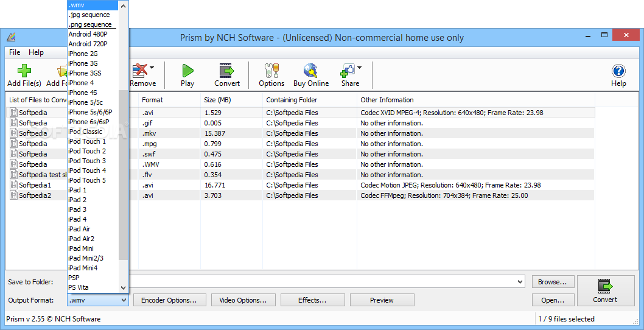Click the .flv format cell
The height and width of the screenshot is (330, 644).
pyautogui.click(x=147, y=175)
